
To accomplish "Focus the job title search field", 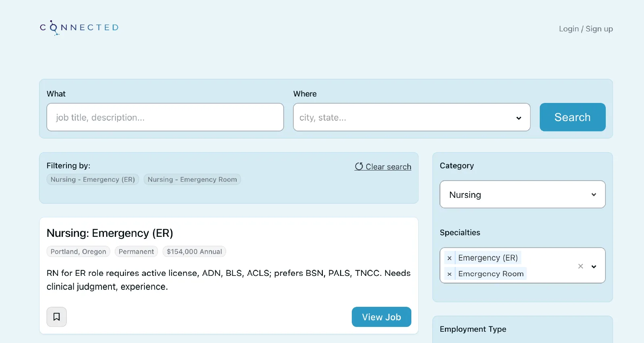I will click(165, 117).
